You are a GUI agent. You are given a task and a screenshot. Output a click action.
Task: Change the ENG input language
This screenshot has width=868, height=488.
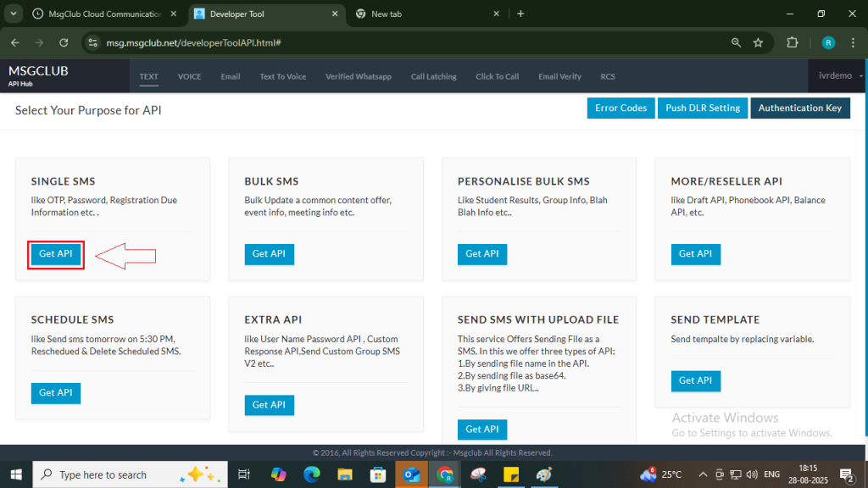pos(771,474)
